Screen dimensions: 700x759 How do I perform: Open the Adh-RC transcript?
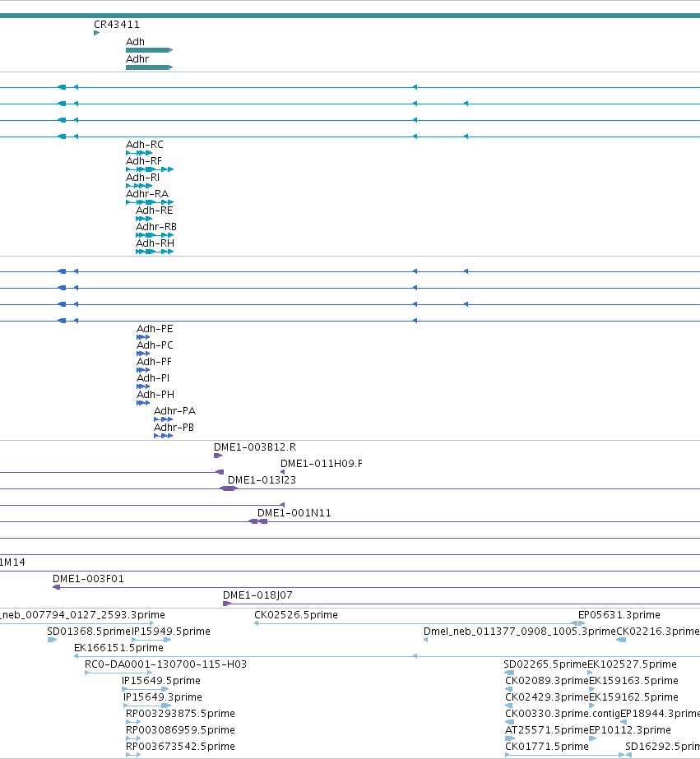(139, 153)
